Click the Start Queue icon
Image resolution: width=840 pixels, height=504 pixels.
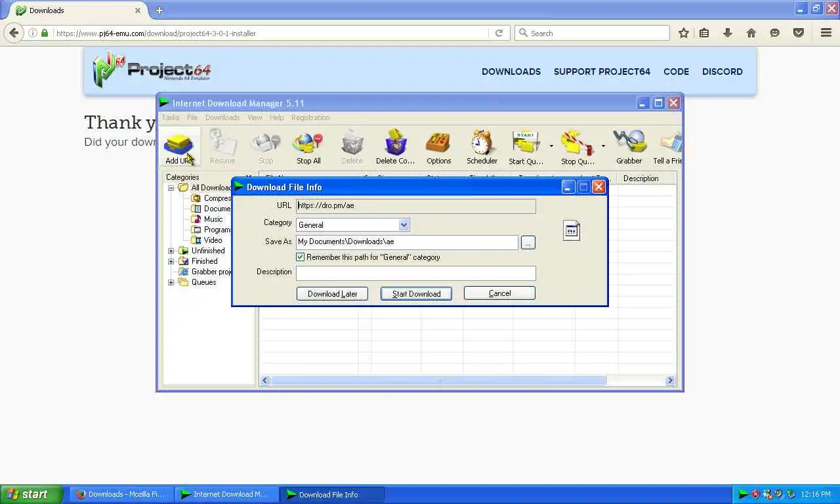click(526, 147)
